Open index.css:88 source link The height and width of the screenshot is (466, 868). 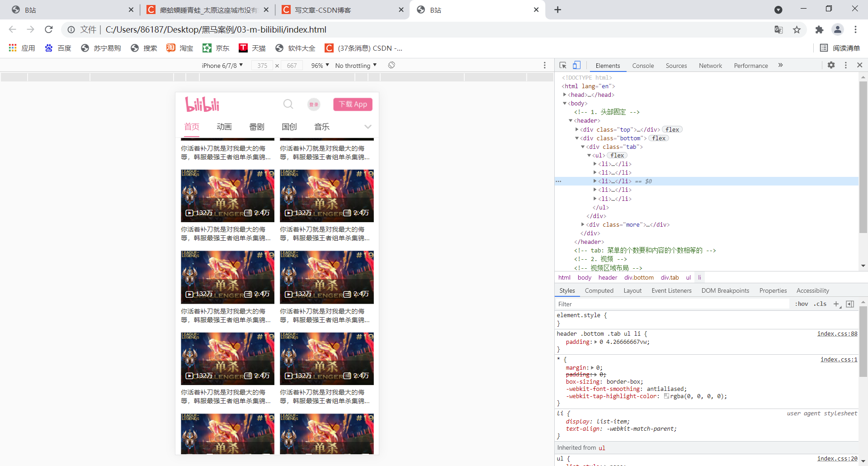837,333
